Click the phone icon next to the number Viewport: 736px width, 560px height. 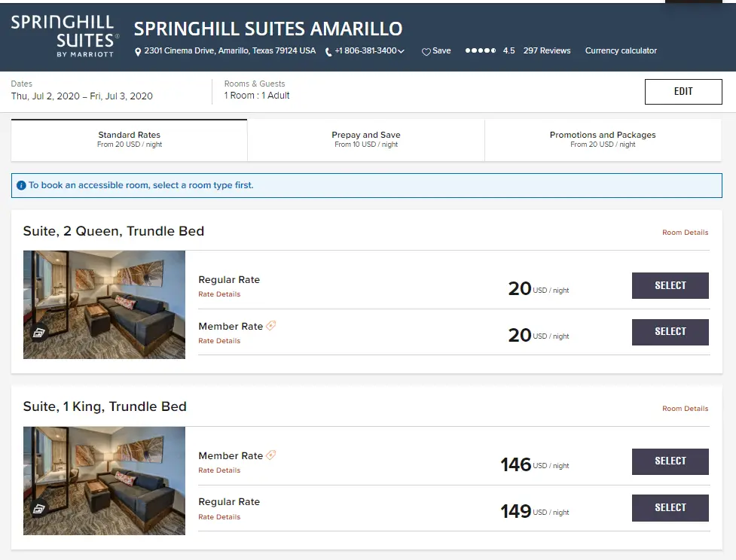(x=328, y=52)
